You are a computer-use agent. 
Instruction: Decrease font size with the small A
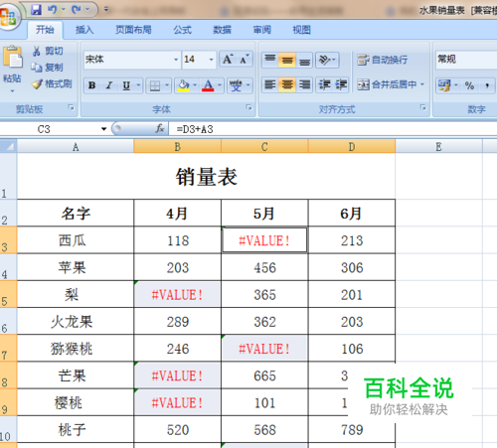pos(245,60)
